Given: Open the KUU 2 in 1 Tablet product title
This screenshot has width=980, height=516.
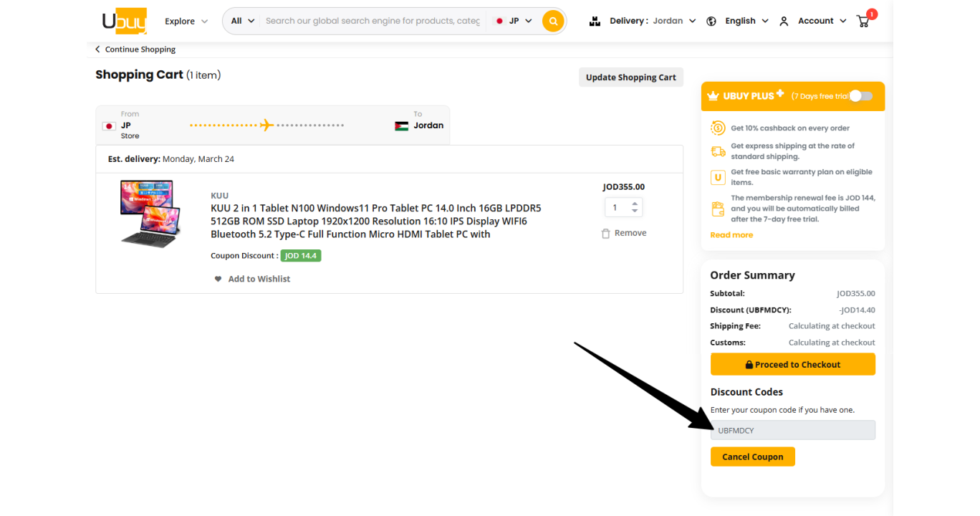Looking at the screenshot, I should click(x=376, y=221).
